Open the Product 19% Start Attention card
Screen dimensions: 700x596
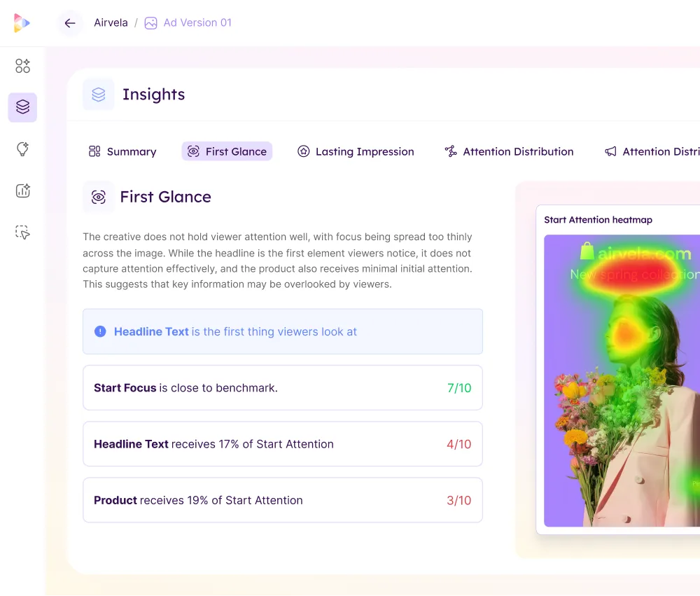(x=283, y=500)
